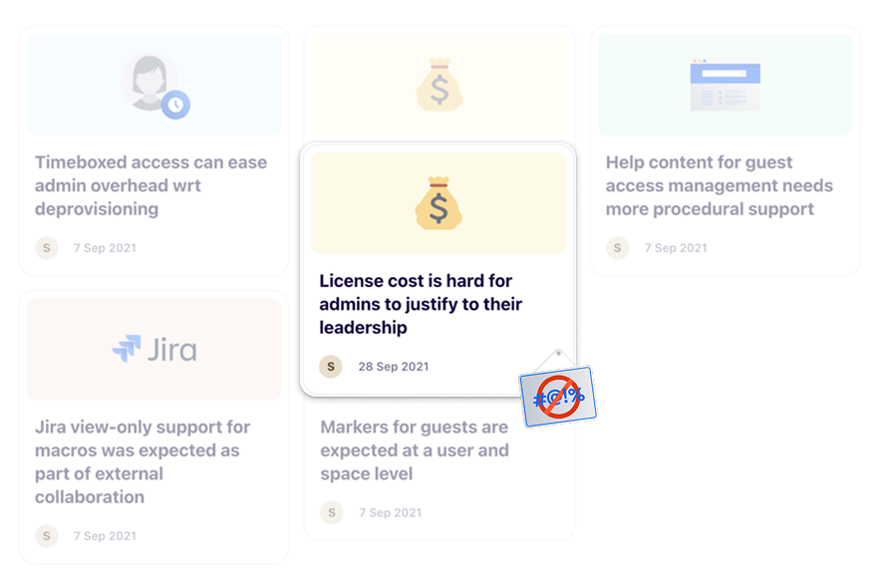This screenshot has height=588, width=882.
Task: Open the "License cost is hard for admins" title
Action: coord(421,304)
